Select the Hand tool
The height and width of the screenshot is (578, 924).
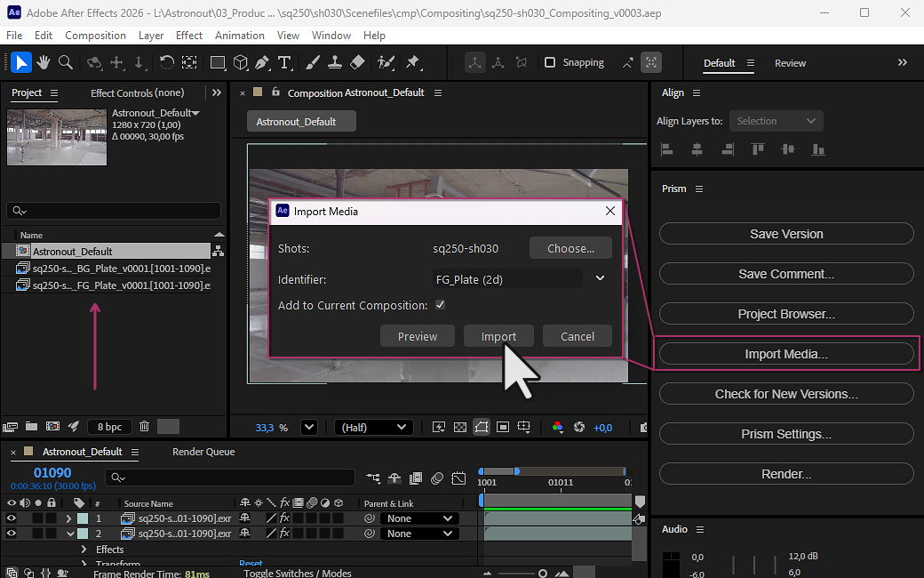coord(43,62)
